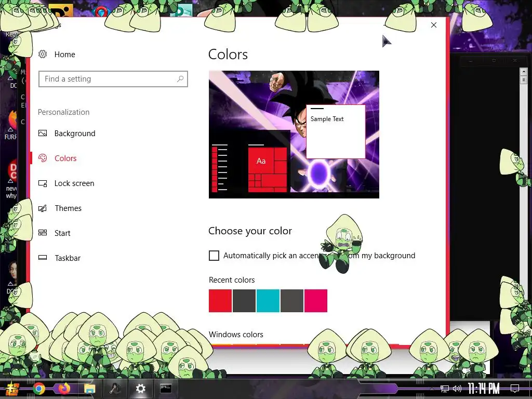Click the volume speaker tray icon
Image resolution: width=532 pixels, height=399 pixels.
(457, 389)
